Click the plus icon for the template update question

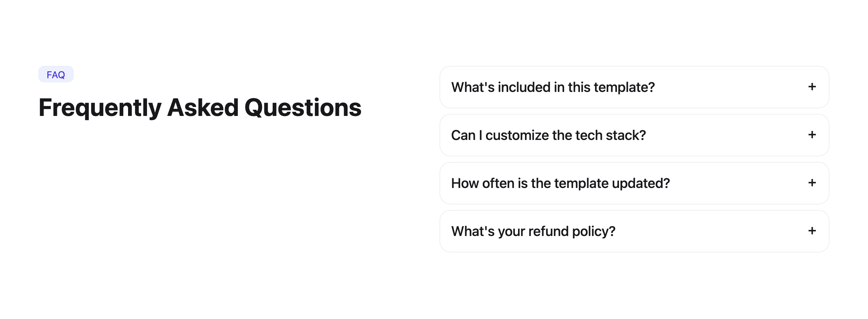pos(812,183)
